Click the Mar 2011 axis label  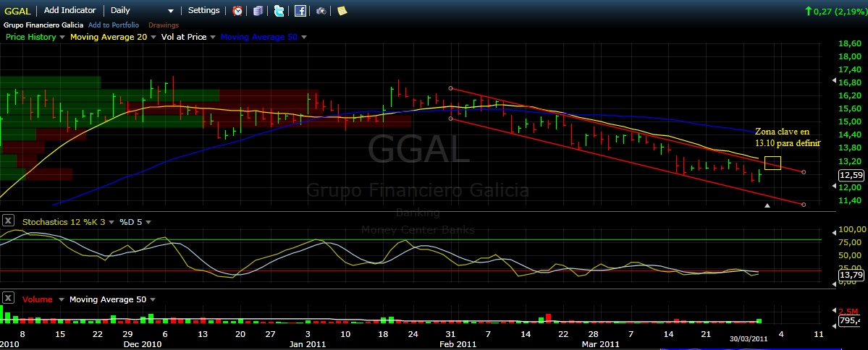click(602, 344)
